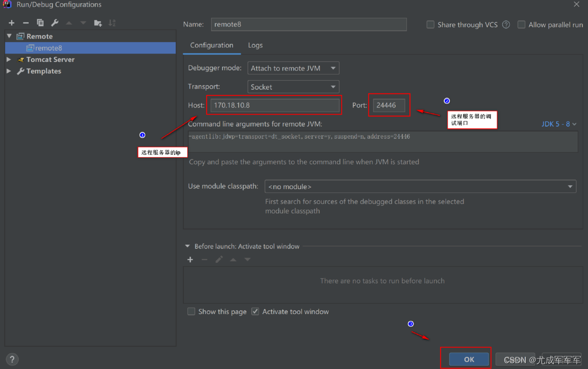The height and width of the screenshot is (369, 588).
Task: Click the Host field 170.18.10.8
Action: pyautogui.click(x=275, y=105)
